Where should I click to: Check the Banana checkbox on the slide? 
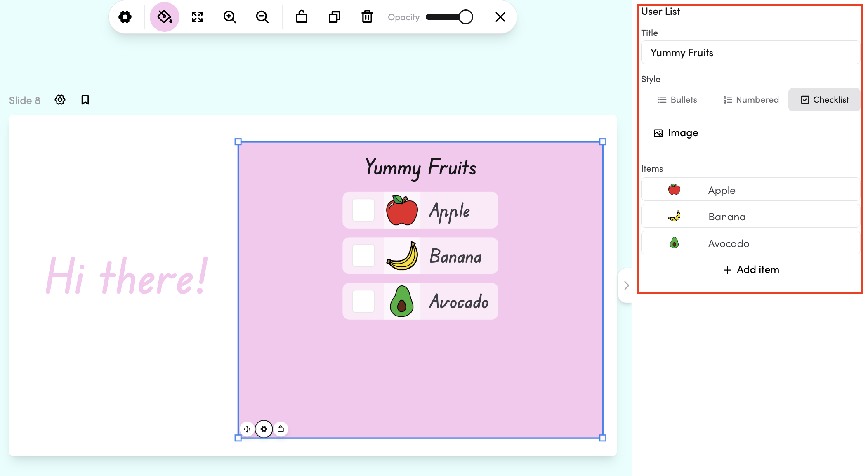(363, 256)
